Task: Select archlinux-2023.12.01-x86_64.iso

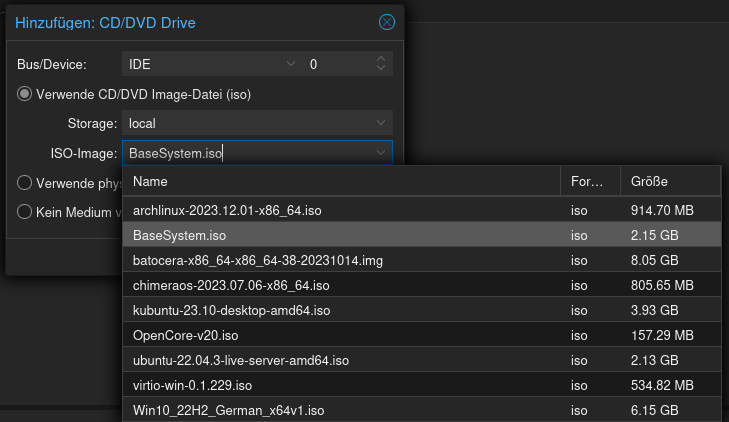Action: pos(227,211)
